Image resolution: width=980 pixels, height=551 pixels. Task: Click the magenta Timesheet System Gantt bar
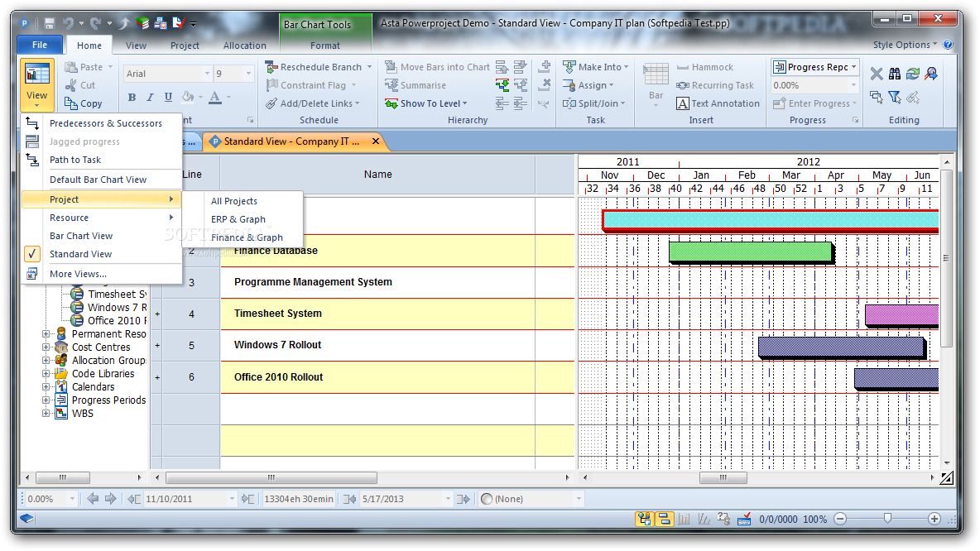click(x=902, y=315)
